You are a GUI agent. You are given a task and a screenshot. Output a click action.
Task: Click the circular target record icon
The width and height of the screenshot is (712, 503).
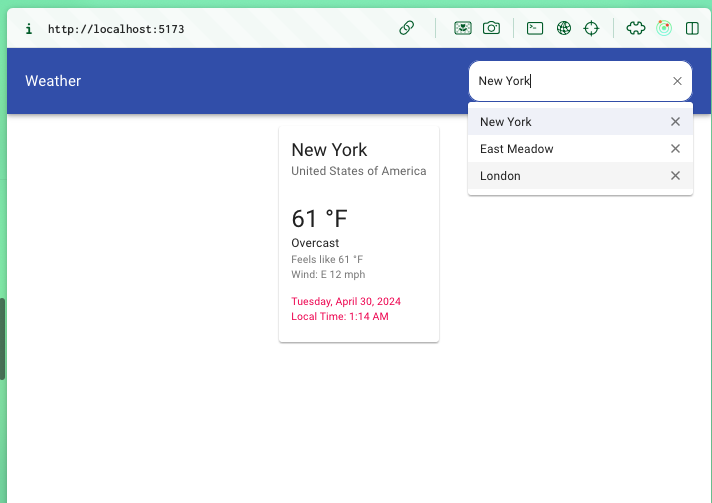pyautogui.click(x=664, y=28)
